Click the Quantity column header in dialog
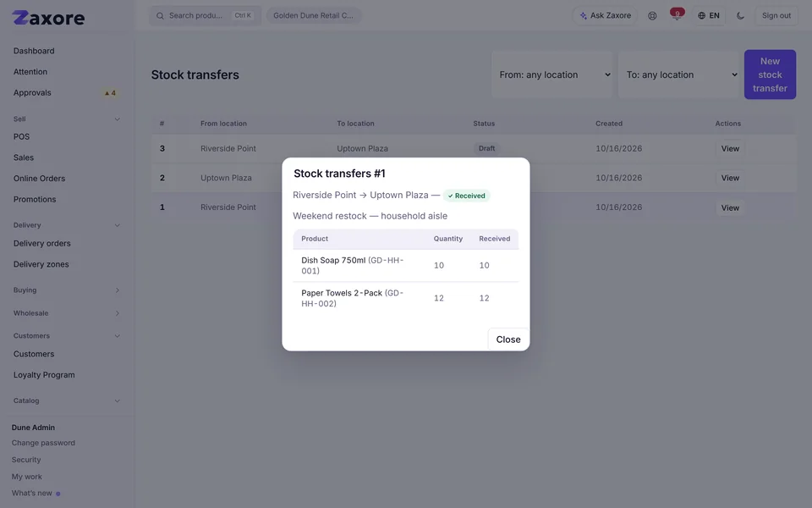Image resolution: width=812 pixels, height=508 pixels. click(x=448, y=239)
